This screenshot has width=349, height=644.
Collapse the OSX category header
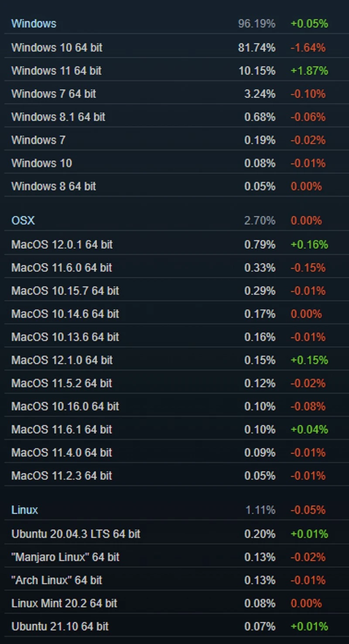23,220
